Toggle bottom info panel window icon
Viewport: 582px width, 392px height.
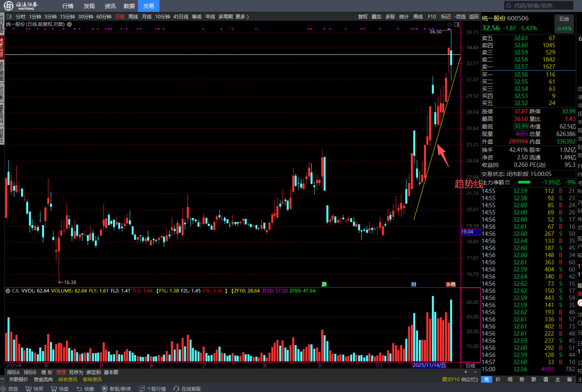pos(2,380)
